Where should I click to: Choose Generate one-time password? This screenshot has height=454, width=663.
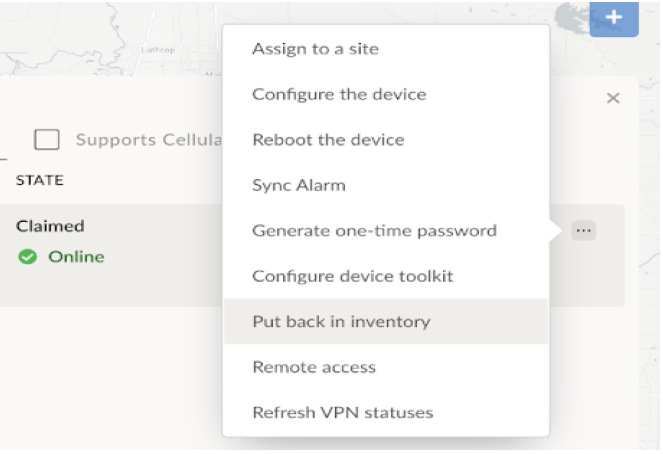point(374,231)
